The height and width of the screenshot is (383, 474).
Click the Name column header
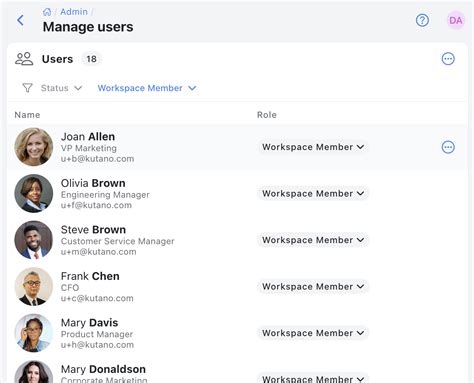point(27,115)
